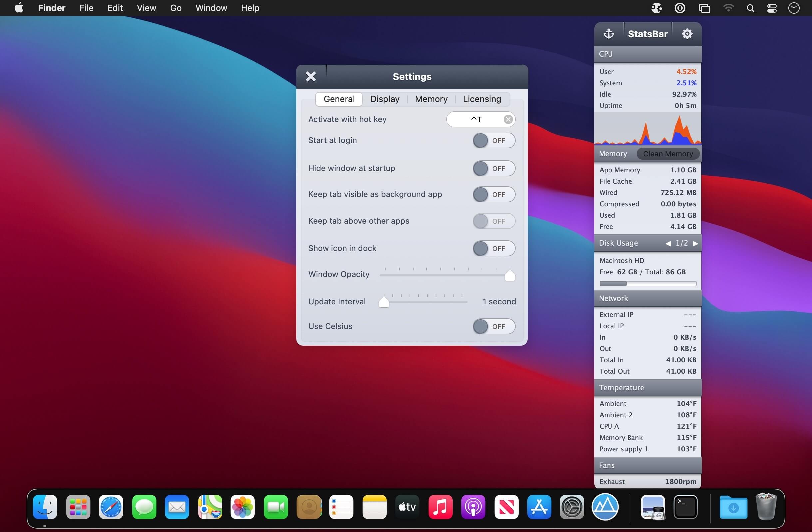Click the StatsBar anchor pin icon
Viewport: 812px width, 532px height.
(x=609, y=33)
